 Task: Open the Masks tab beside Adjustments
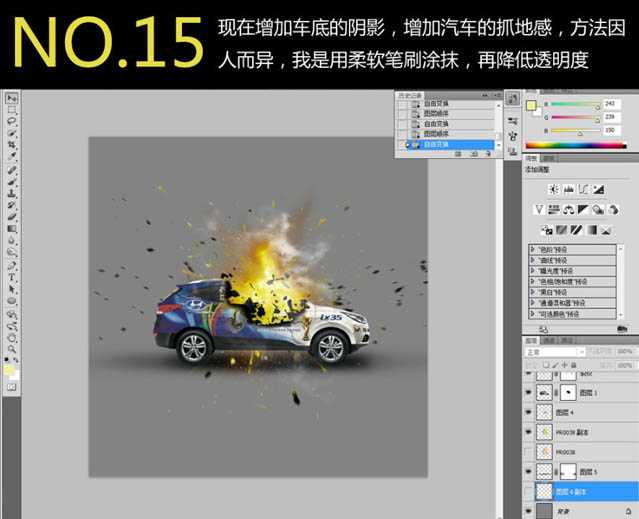pos(549,158)
